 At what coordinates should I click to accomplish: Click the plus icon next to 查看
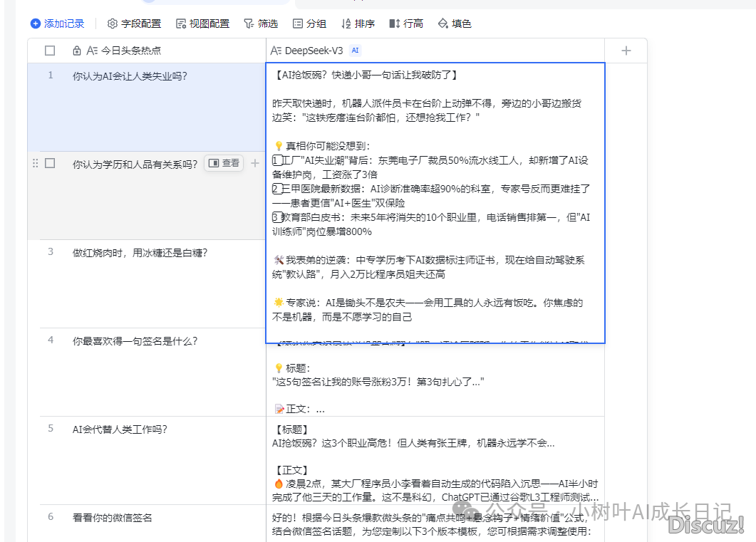tap(254, 163)
